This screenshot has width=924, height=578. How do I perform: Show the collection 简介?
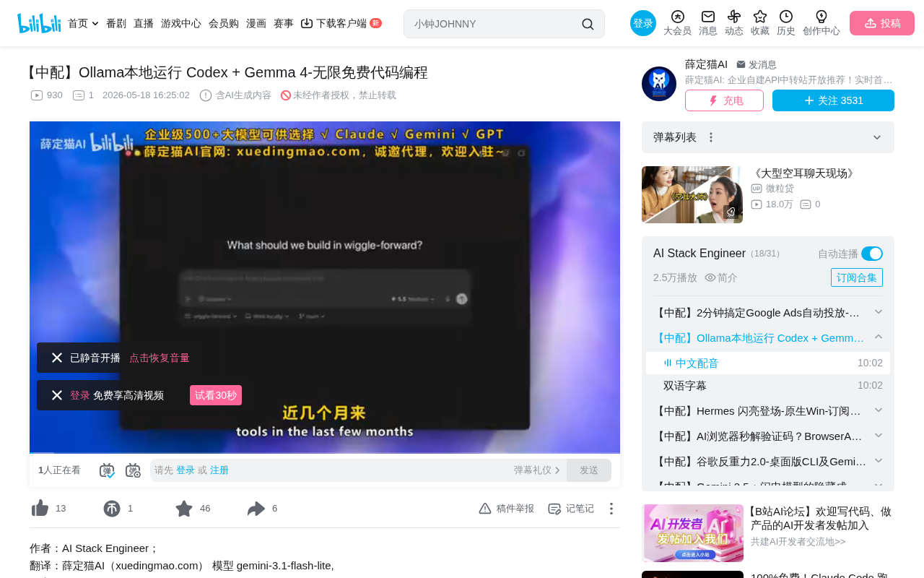click(721, 277)
